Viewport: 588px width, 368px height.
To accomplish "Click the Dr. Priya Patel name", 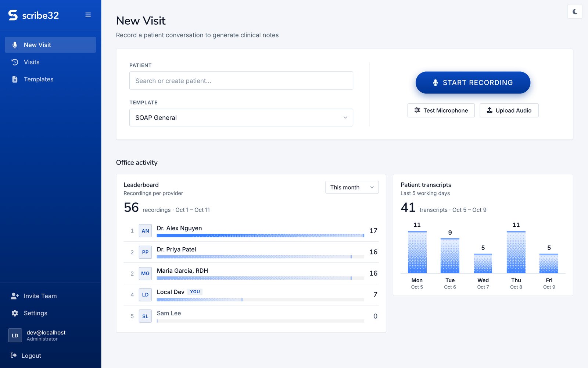I will click(x=176, y=250).
